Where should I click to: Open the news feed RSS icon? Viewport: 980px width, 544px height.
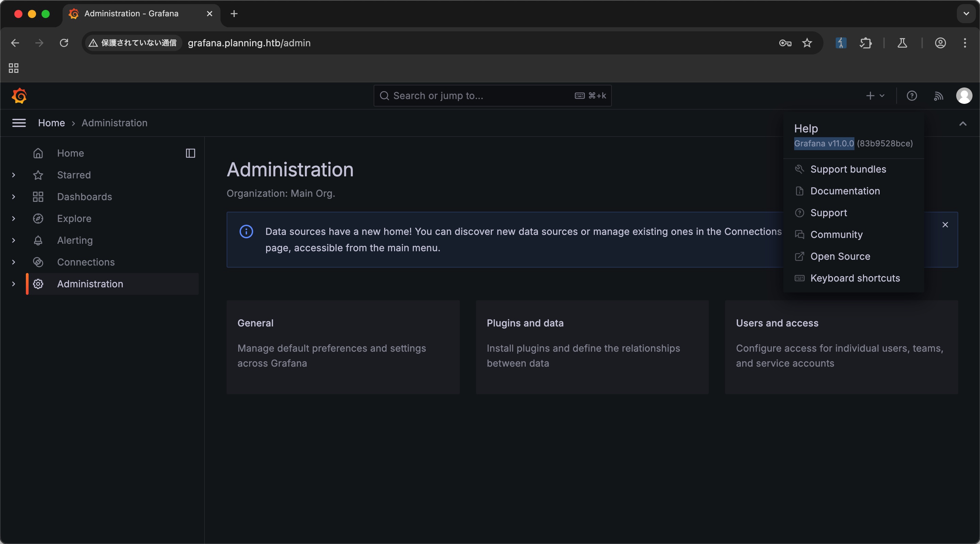point(938,96)
